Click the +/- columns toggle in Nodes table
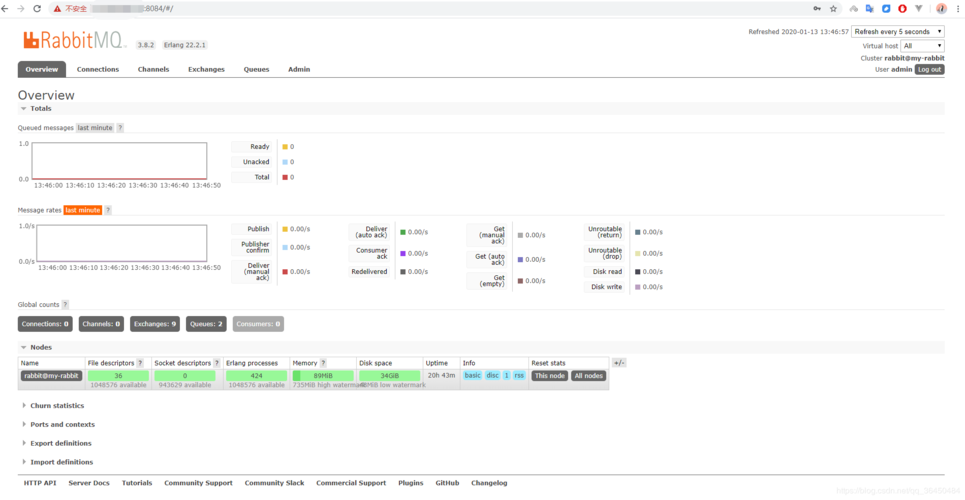This screenshot has width=965, height=500. coord(619,363)
